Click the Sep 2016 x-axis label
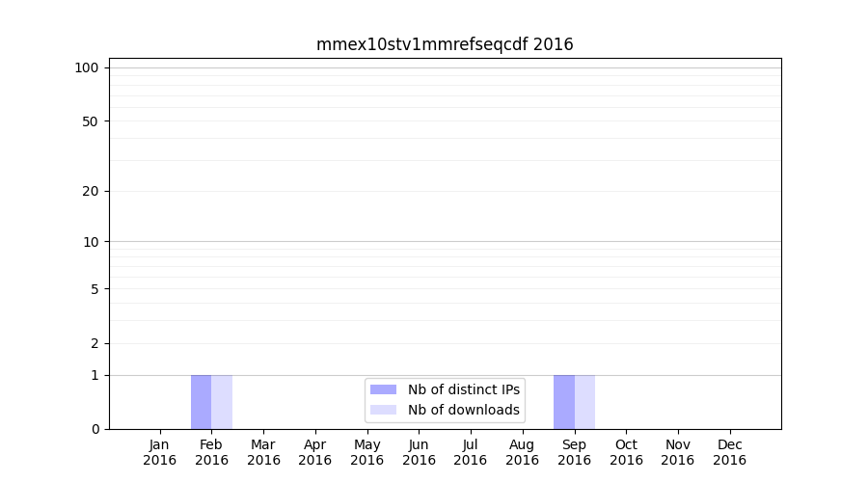The width and height of the screenshot is (868, 482). [574, 452]
